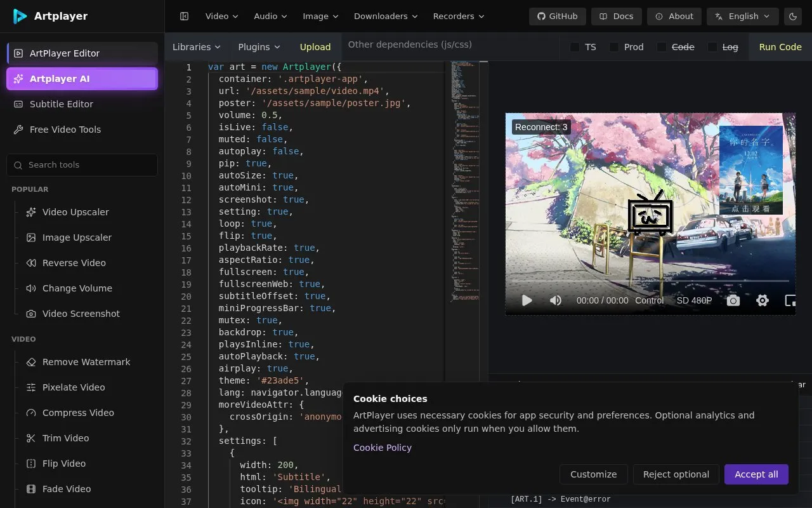
Task: Open Trim Video tool
Action: (65, 438)
